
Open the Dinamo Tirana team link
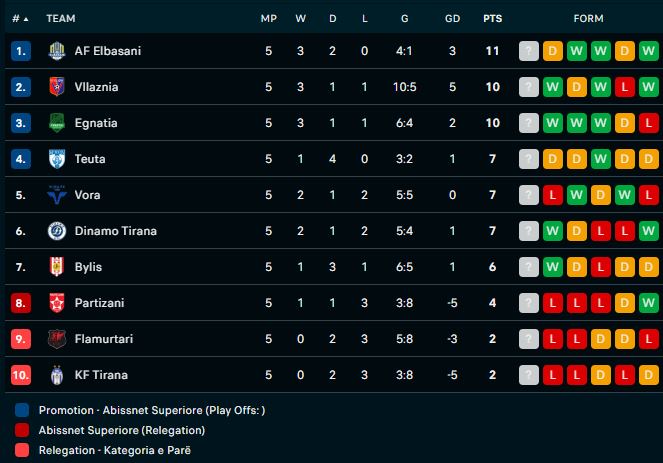(116, 231)
